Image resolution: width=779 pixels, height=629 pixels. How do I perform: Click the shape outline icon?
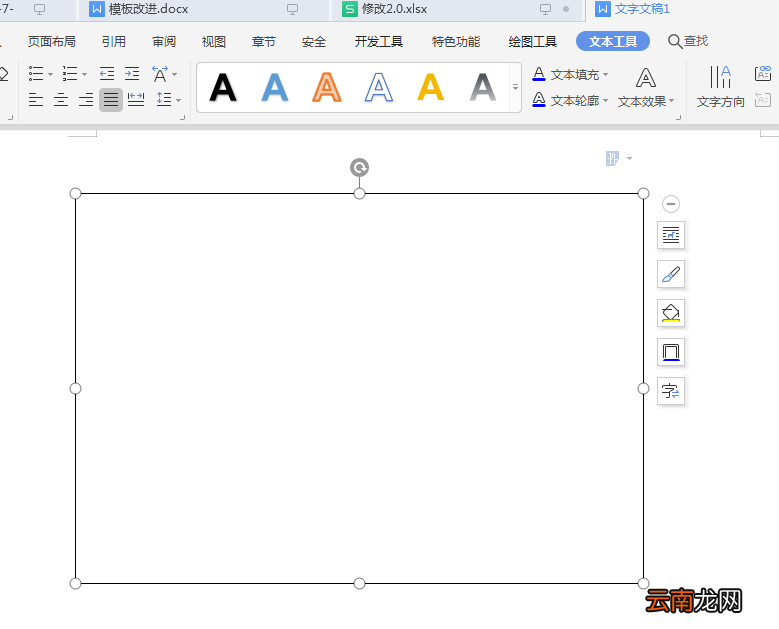point(671,352)
